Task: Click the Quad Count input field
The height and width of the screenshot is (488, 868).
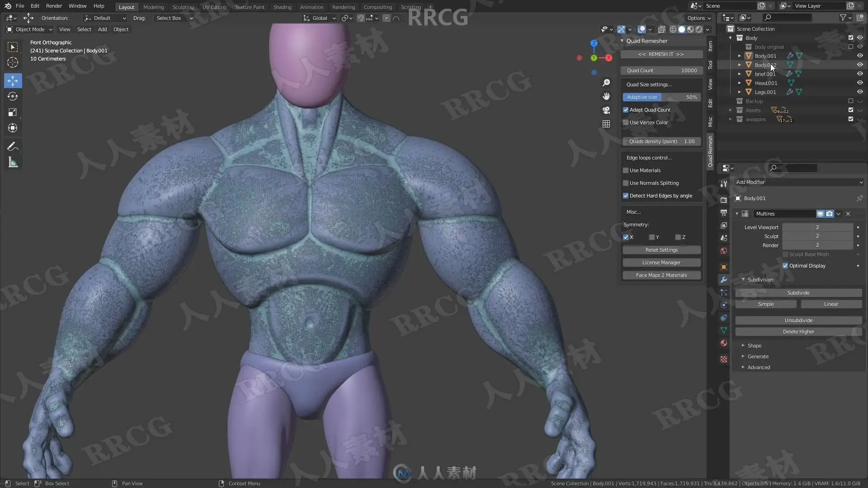Action: tap(661, 70)
